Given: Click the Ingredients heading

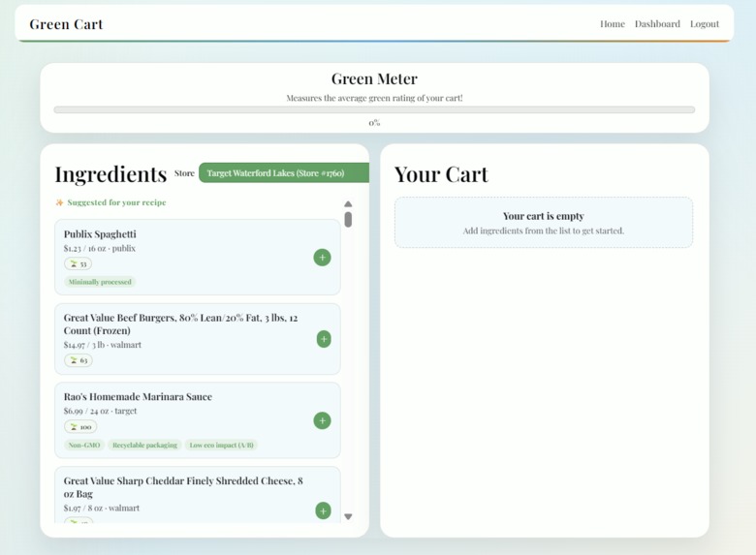Looking at the screenshot, I should pos(110,174).
